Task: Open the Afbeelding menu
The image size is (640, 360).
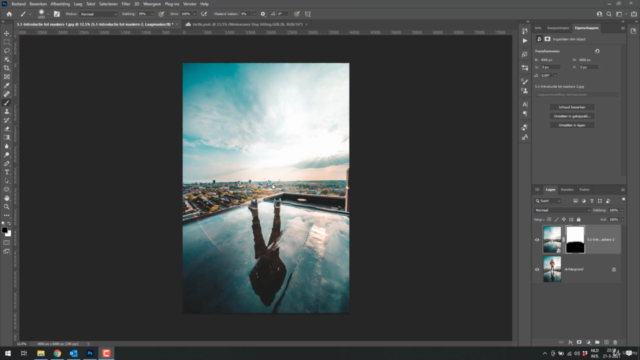Action: (60, 4)
